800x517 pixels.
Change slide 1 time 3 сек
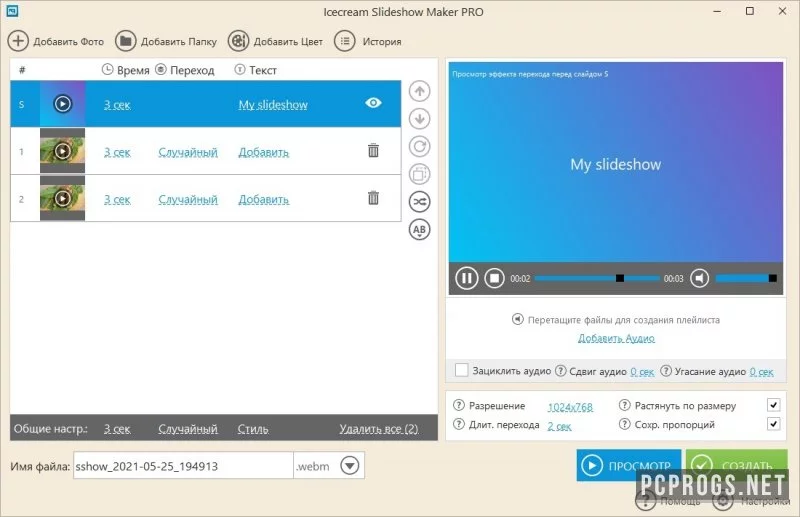[117, 152]
